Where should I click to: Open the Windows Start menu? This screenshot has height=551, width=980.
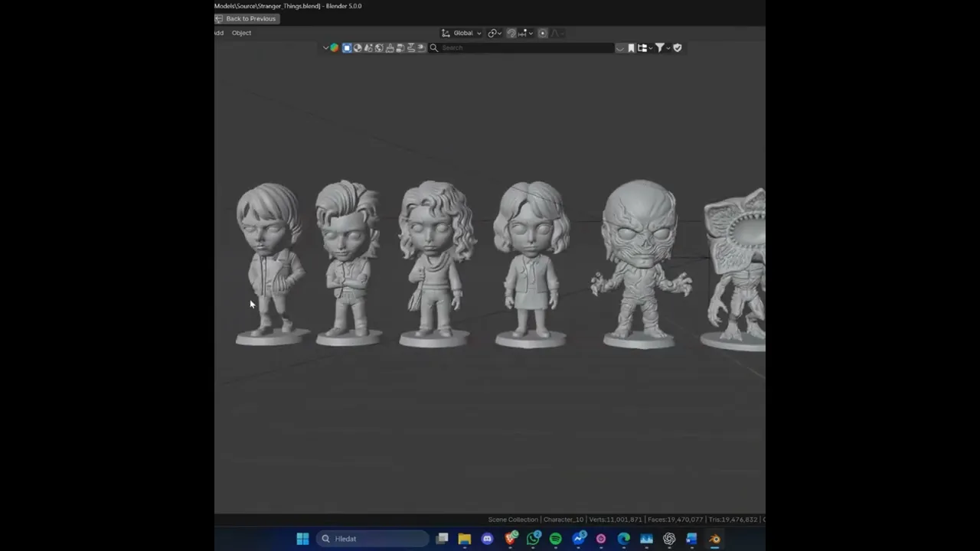(x=302, y=539)
